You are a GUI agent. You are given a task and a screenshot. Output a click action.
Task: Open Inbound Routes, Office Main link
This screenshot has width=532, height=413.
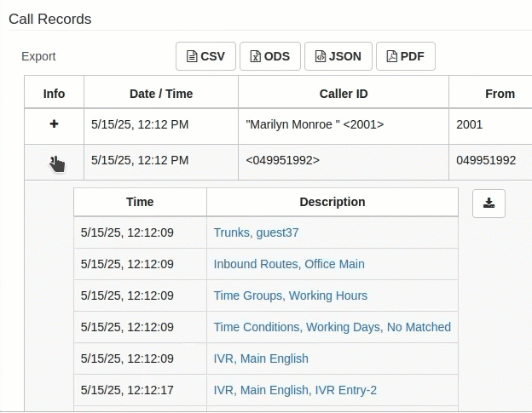289,264
